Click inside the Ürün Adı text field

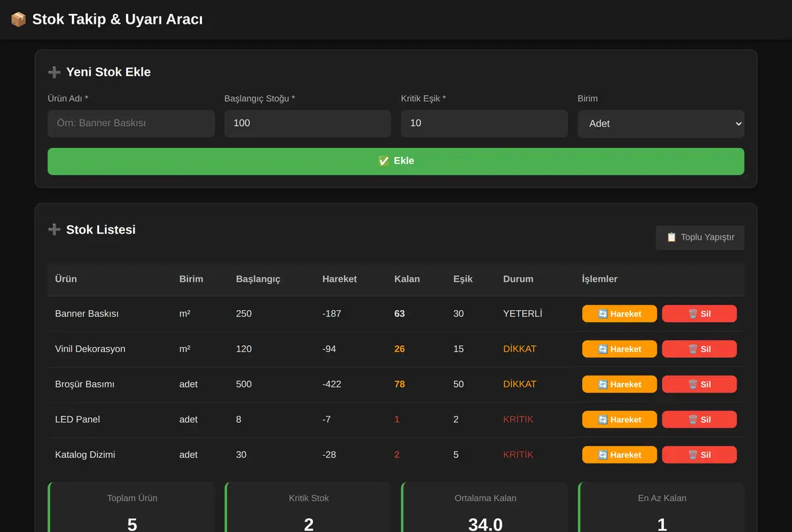pyautogui.click(x=131, y=123)
